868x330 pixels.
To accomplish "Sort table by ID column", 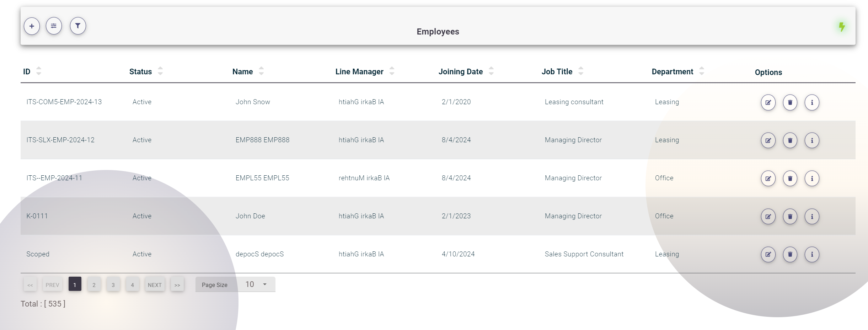I will point(39,71).
